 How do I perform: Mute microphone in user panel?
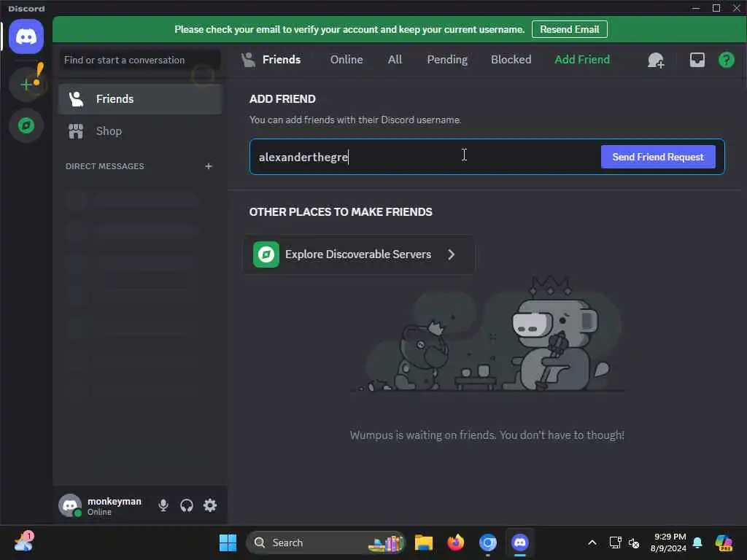coord(163,505)
